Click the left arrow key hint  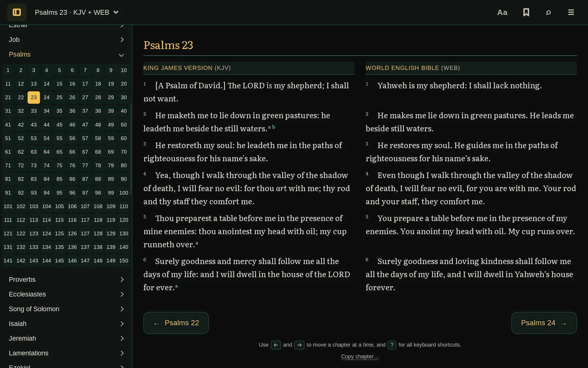click(x=276, y=345)
